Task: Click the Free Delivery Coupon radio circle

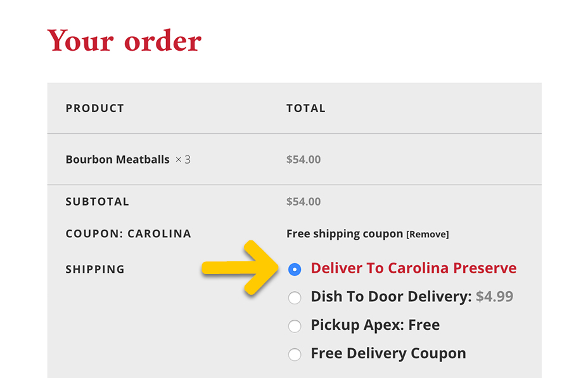Action: 295,354
